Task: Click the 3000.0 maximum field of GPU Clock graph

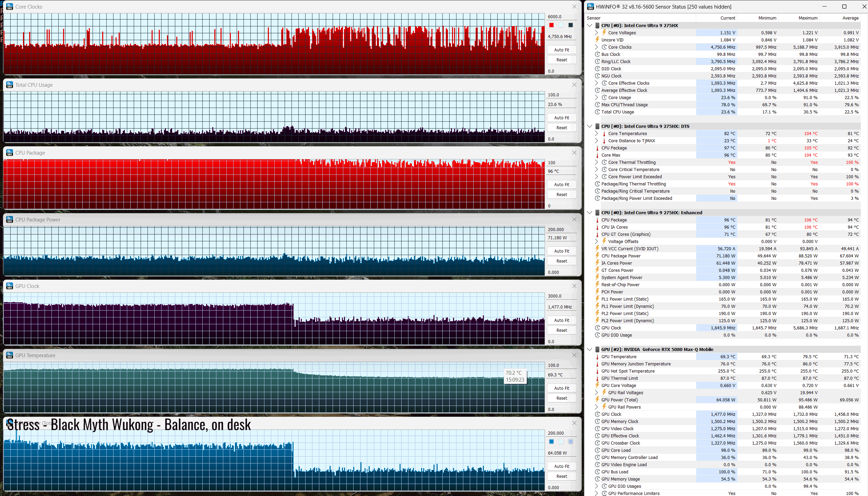Action: tap(561, 296)
